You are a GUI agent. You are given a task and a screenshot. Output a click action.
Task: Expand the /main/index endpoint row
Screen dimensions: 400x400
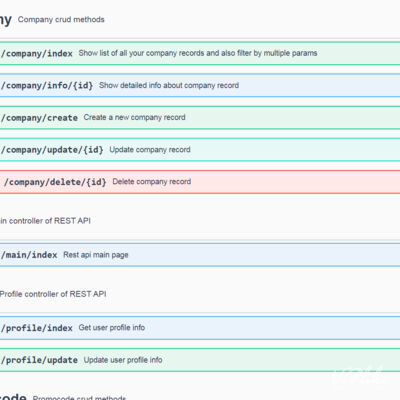200,255
